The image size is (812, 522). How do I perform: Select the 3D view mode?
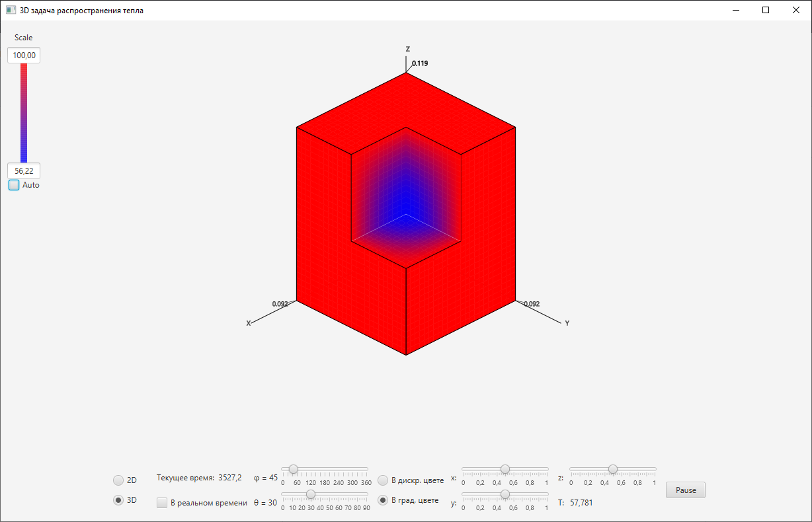119,500
